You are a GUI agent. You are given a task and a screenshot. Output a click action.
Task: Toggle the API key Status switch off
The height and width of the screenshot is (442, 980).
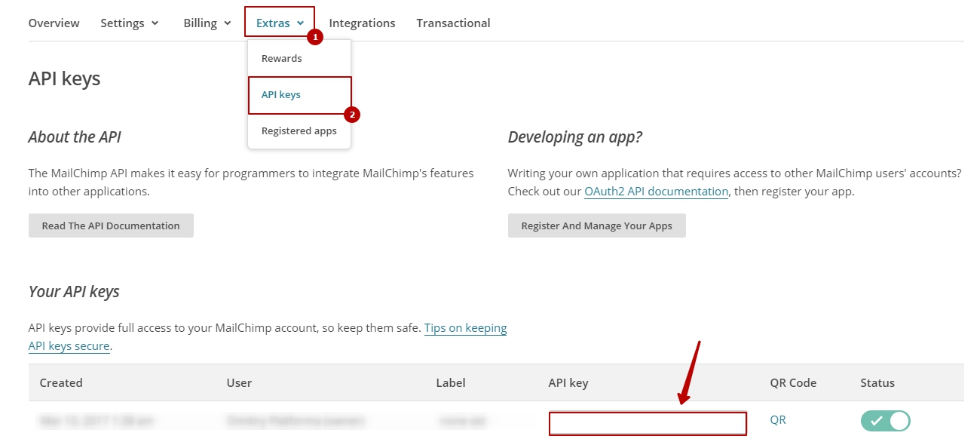(885, 421)
